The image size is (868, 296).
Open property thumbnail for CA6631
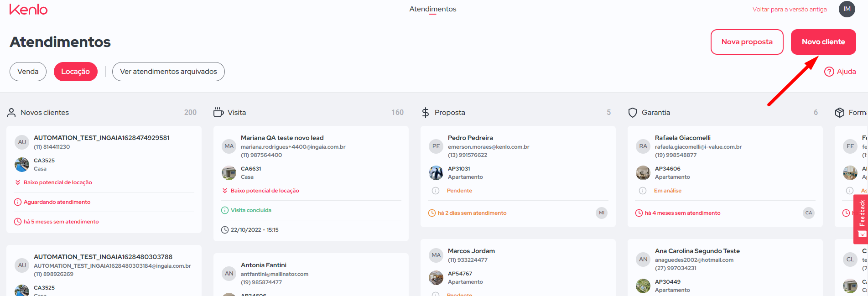[229, 173]
